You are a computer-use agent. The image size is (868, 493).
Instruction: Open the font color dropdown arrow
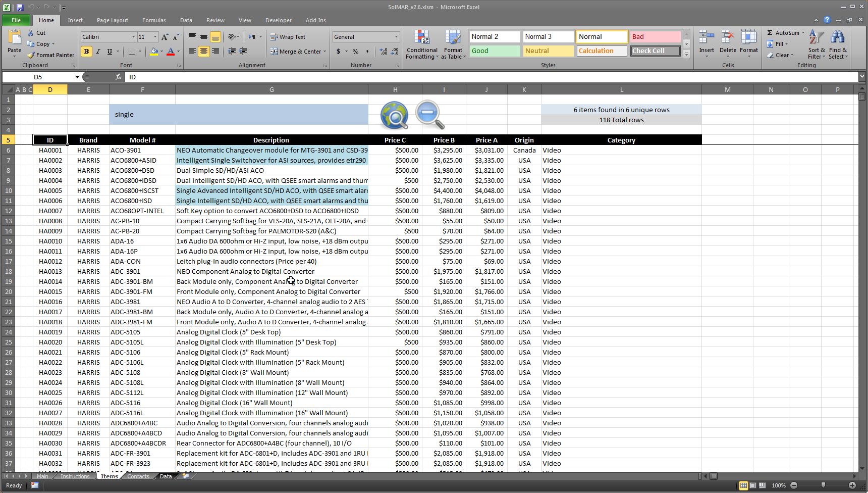coord(179,52)
